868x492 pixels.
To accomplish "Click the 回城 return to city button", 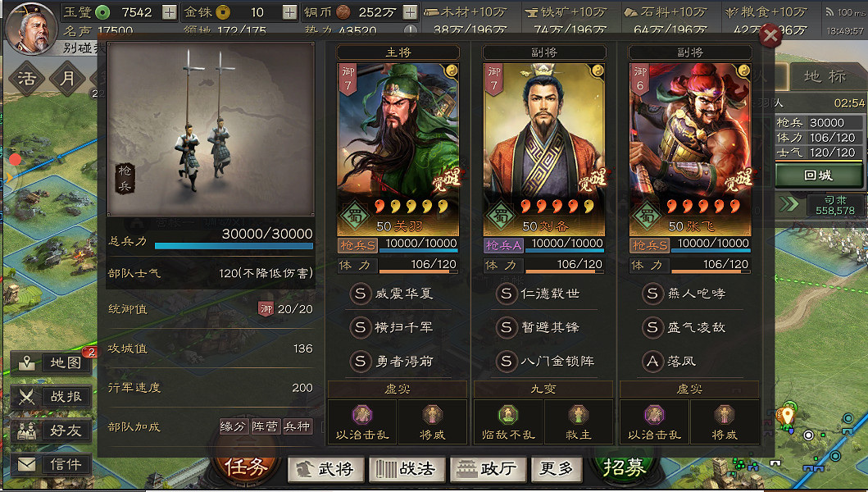I will tap(818, 175).
